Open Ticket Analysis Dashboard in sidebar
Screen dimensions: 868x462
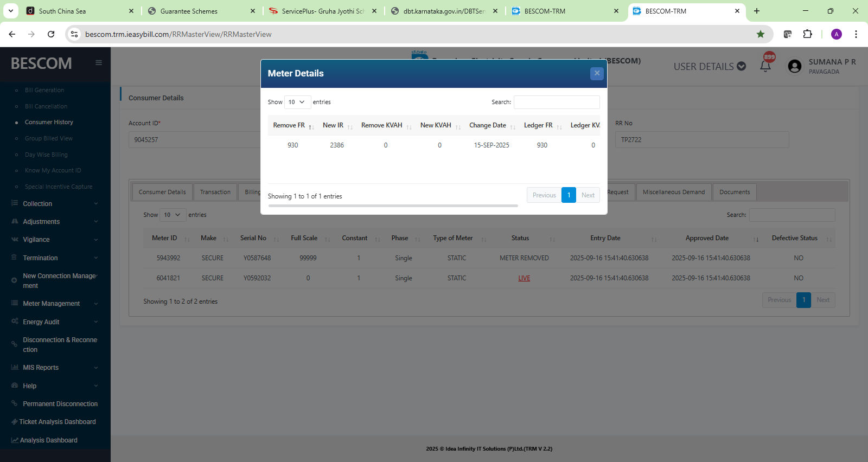pos(58,422)
